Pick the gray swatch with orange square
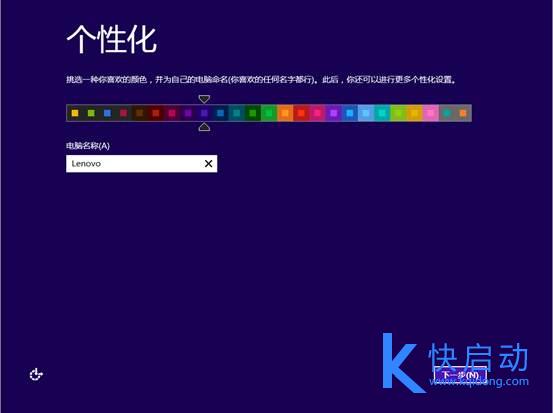Image resolution: width=553 pixels, height=413 pixels. 463,113
